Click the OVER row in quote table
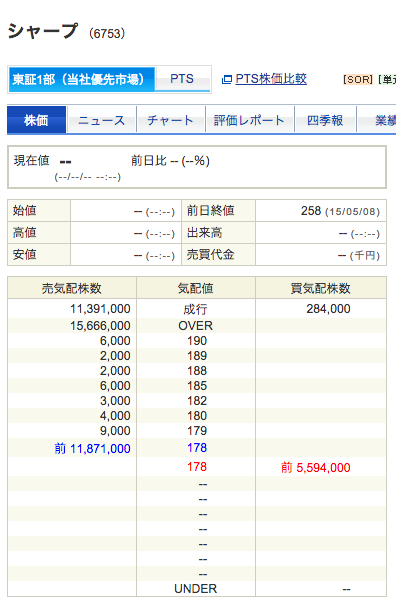The width and height of the screenshot is (396, 604). pos(196,326)
